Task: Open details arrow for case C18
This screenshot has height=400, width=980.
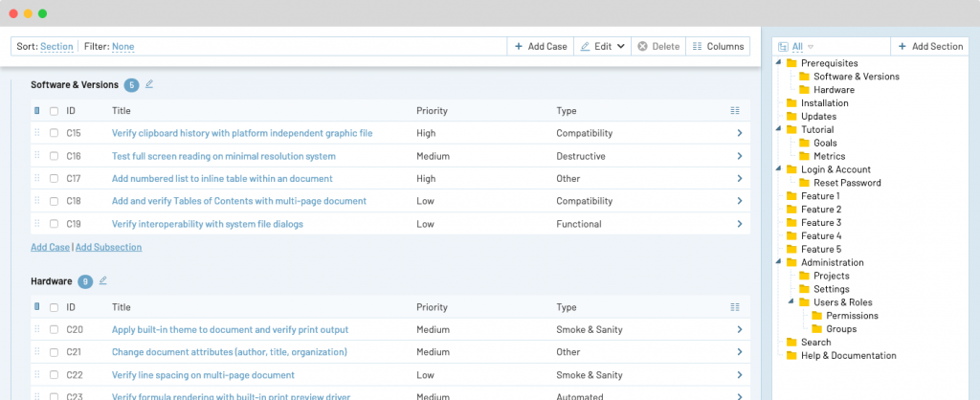Action: coord(740,201)
